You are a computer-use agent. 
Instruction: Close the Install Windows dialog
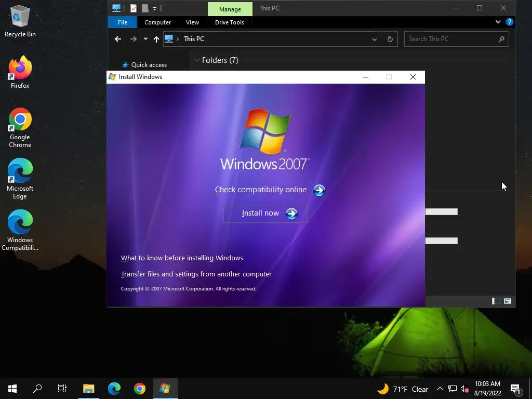pyautogui.click(x=413, y=77)
